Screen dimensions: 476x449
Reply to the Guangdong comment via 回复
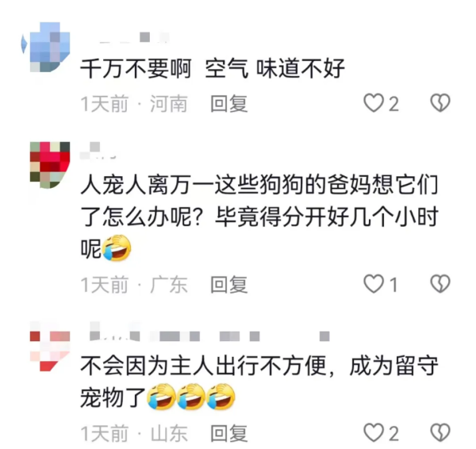[x=229, y=285]
